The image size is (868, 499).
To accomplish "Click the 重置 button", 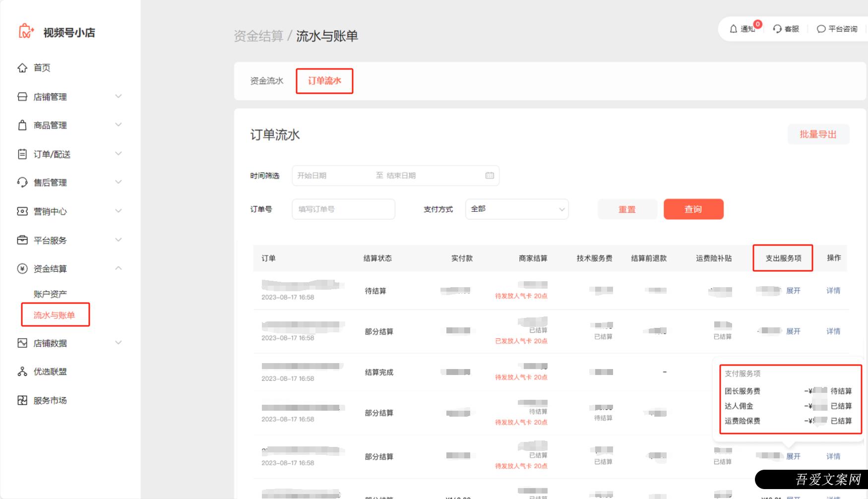I will (627, 209).
